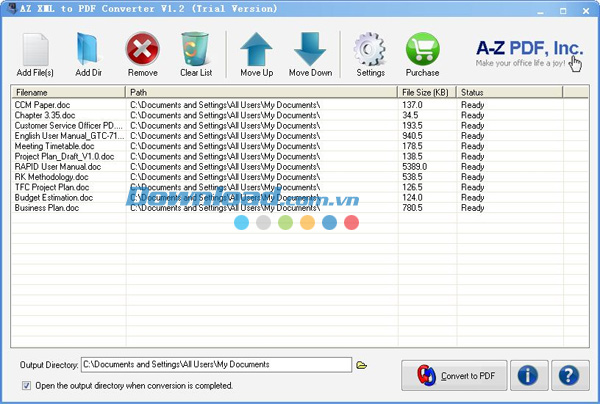The width and height of the screenshot is (600, 404).
Task: Click the A-Z PDF, Inc. logo
Action: click(530, 54)
